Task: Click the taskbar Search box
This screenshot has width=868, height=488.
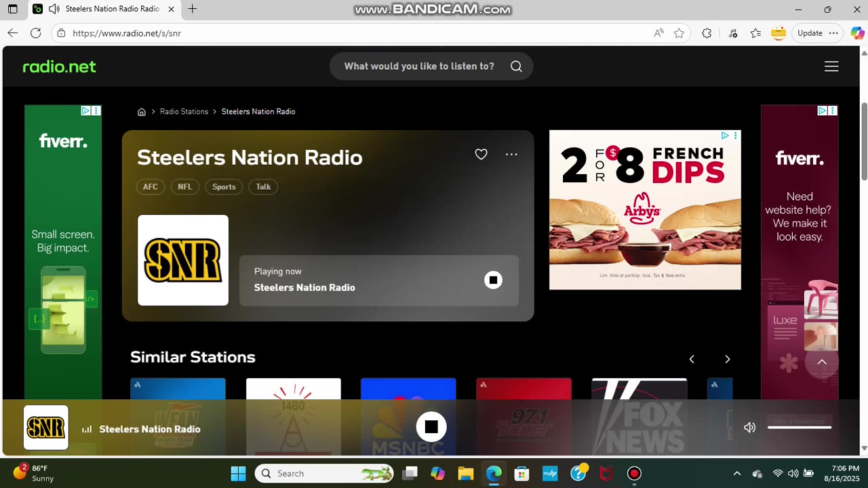Action: (324, 473)
